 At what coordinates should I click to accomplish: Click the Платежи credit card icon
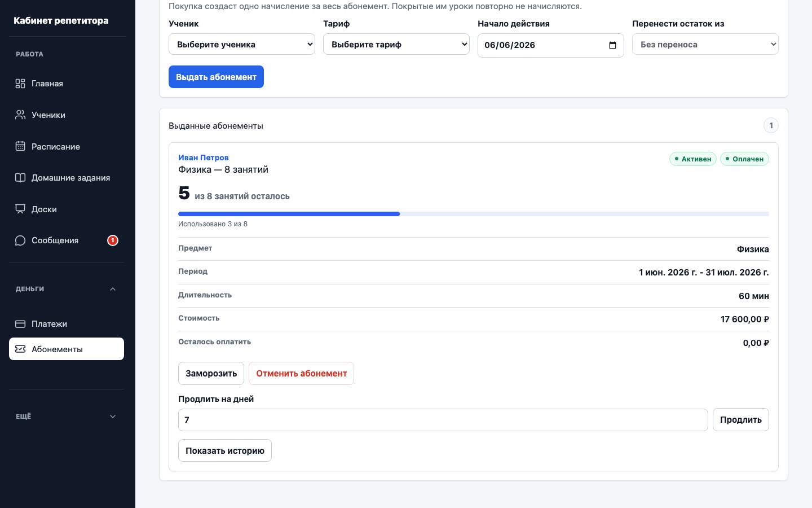coord(20,324)
